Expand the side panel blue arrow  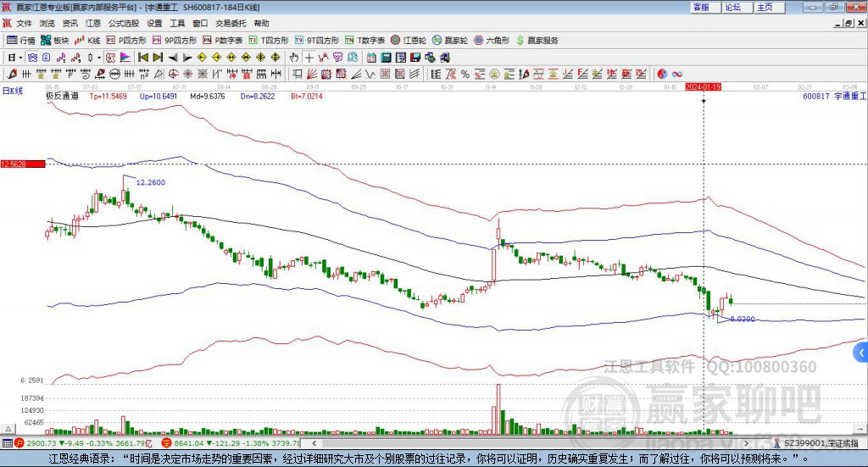click(x=861, y=353)
